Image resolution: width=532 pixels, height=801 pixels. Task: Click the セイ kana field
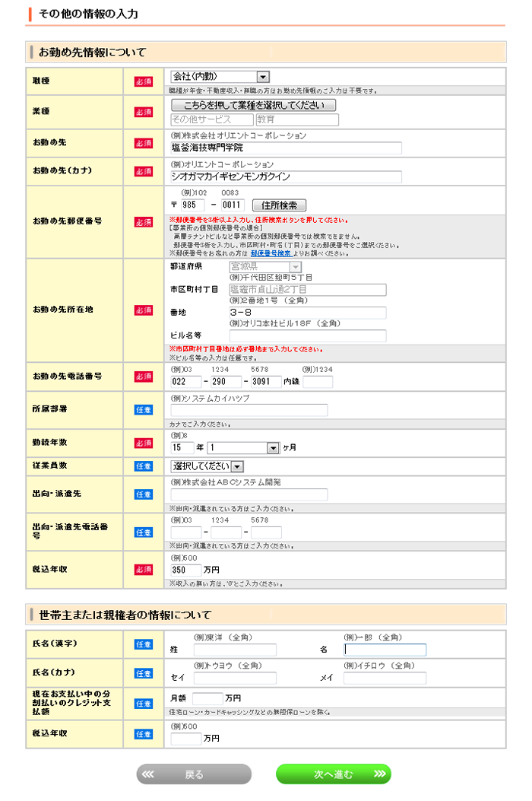pos(235,678)
